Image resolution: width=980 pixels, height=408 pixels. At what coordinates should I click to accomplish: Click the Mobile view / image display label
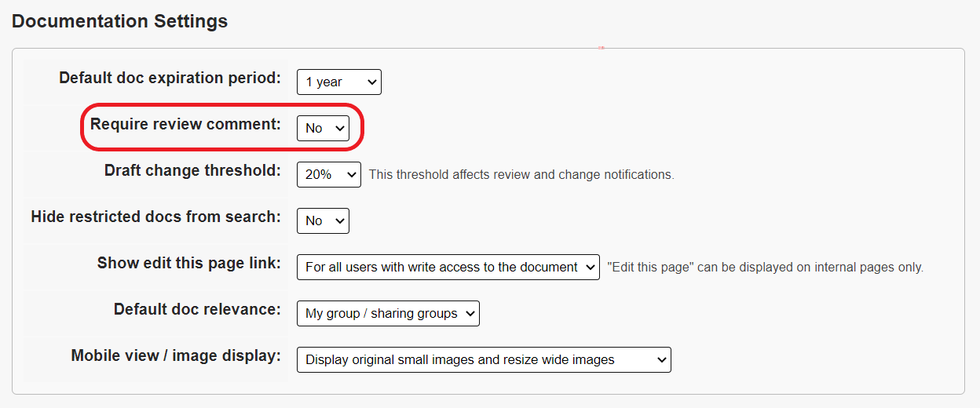pyautogui.click(x=176, y=356)
